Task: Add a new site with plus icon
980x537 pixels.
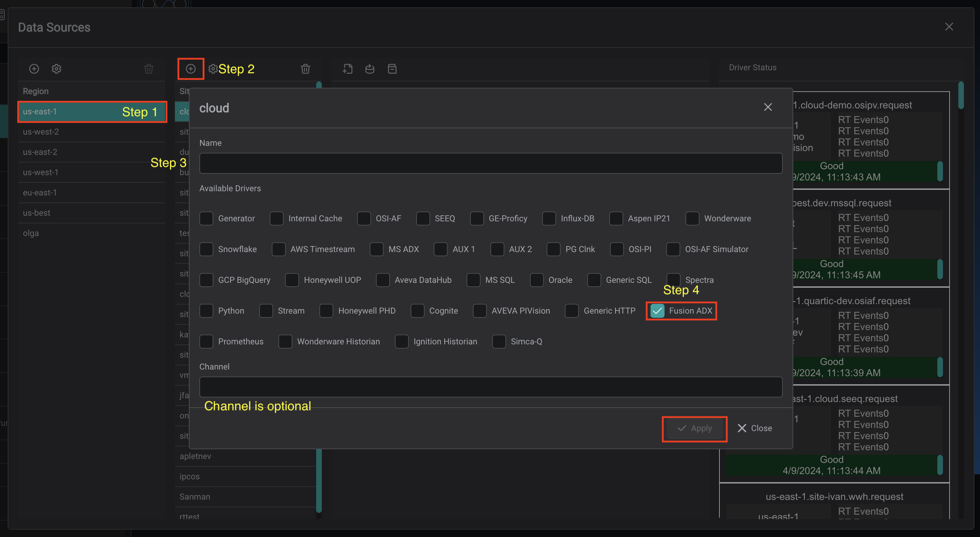Action: click(191, 69)
